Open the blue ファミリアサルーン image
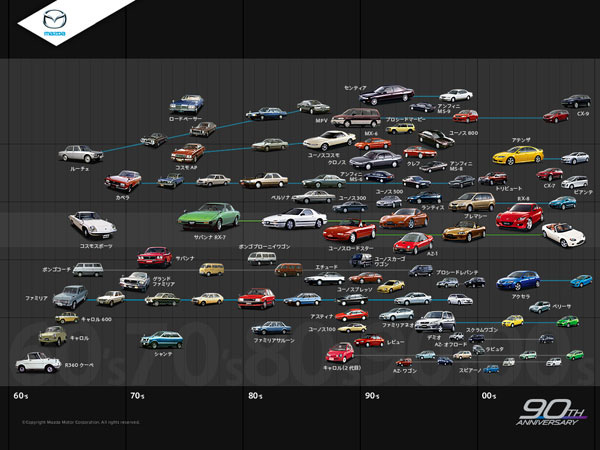 tap(271, 328)
